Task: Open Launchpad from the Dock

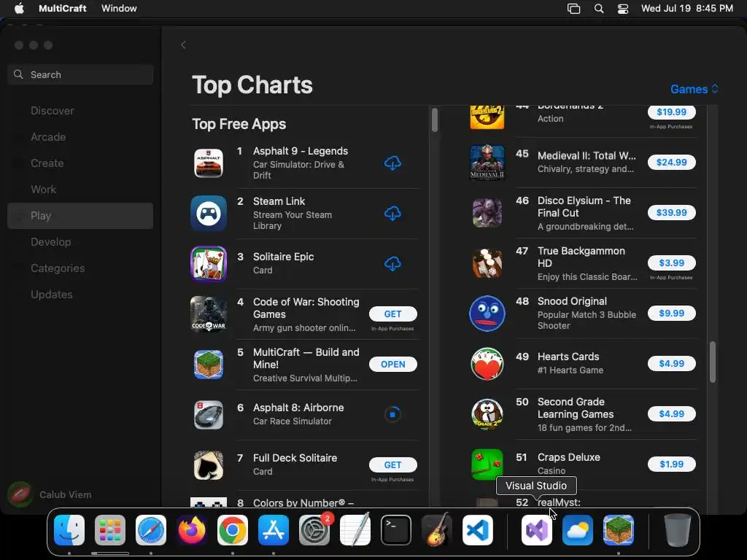Action: pyautogui.click(x=110, y=530)
